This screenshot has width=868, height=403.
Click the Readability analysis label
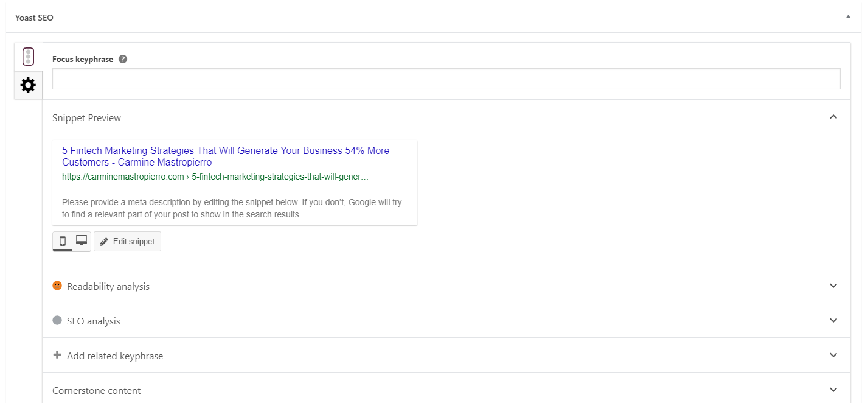click(108, 286)
